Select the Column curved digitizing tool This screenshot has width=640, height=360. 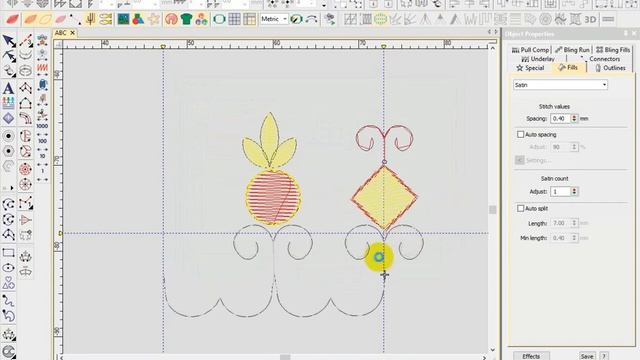click(x=25, y=119)
